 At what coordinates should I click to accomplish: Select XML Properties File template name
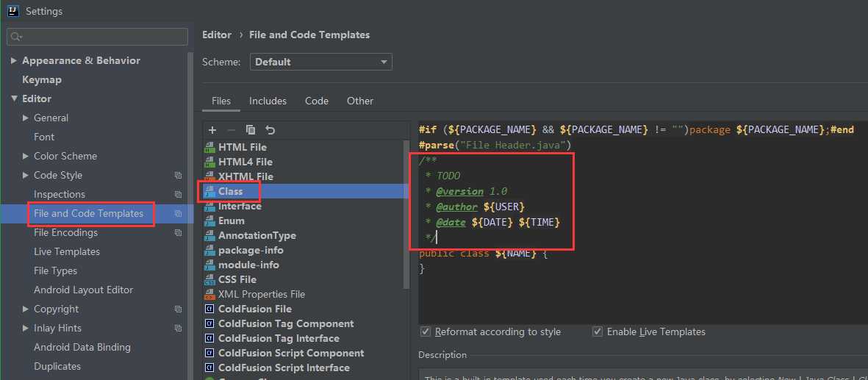[x=262, y=294]
